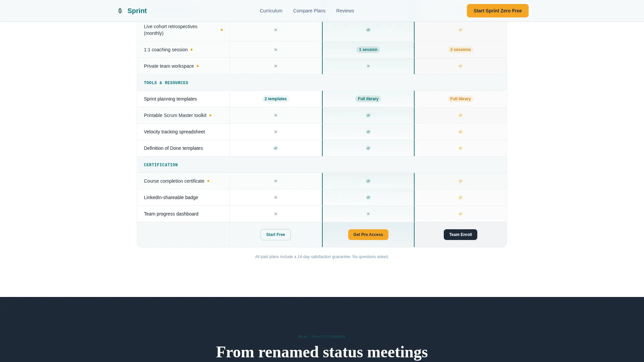
Task: Click Team column checkmark for Course completion certificate
Action: pos(461,181)
